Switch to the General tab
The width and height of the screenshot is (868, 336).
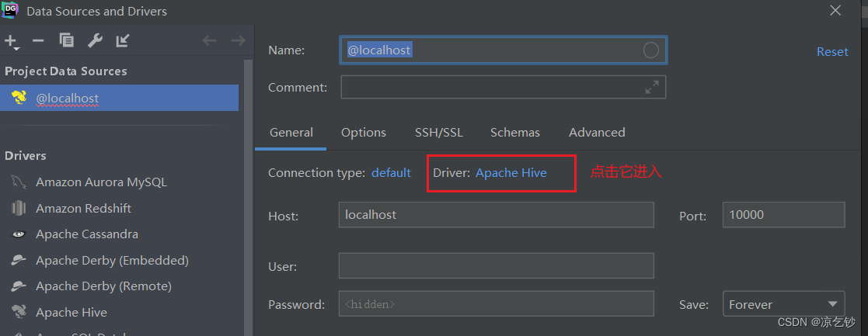[291, 133]
